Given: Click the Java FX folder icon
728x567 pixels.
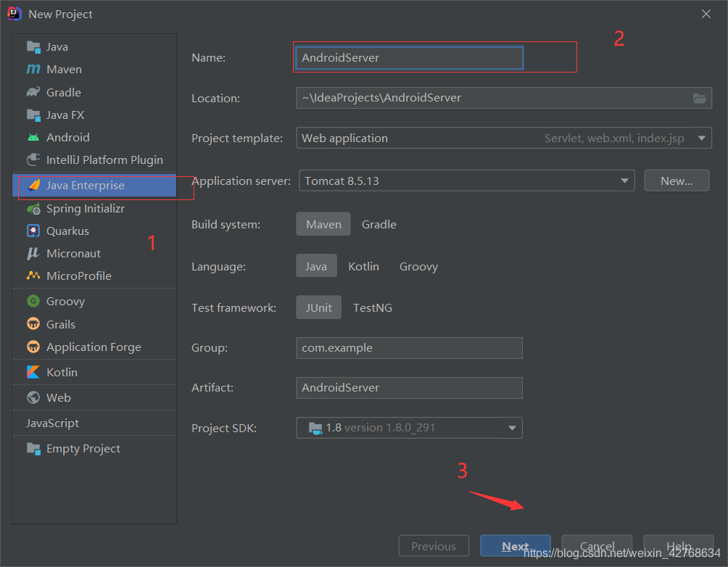Looking at the screenshot, I should pyautogui.click(x=33, y=115).
